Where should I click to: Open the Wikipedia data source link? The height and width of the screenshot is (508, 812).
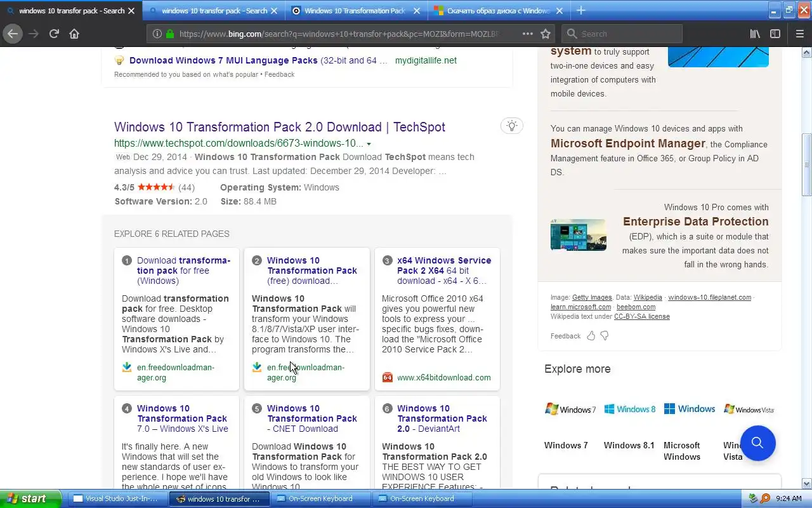coord(648,297)
